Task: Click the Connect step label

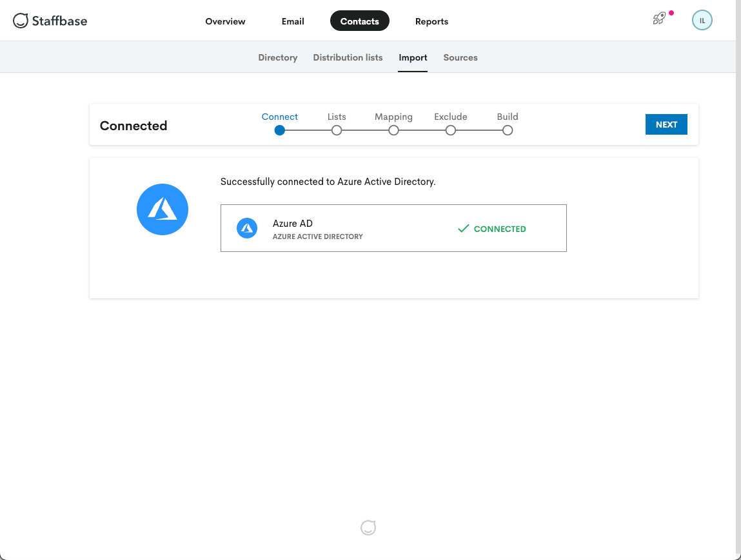Action: pos(280,117)
